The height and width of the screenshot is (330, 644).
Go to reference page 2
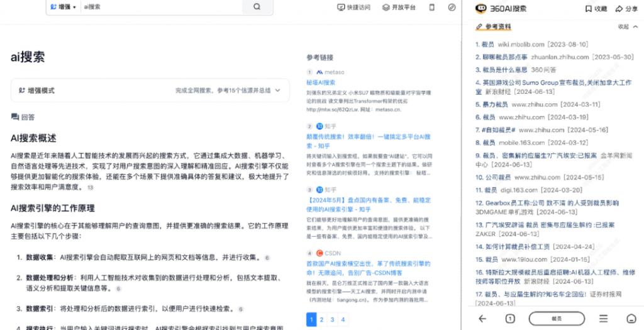[321, 319]
